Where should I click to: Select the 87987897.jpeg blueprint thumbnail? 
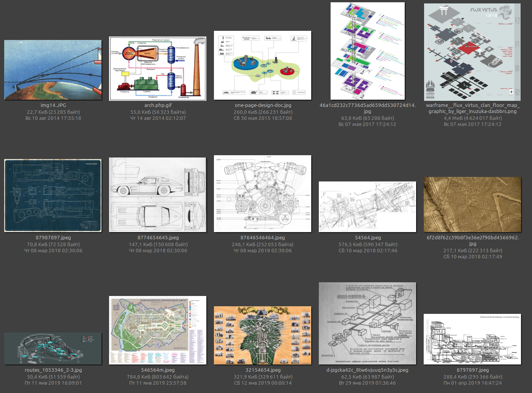click(x=53, y=196)
